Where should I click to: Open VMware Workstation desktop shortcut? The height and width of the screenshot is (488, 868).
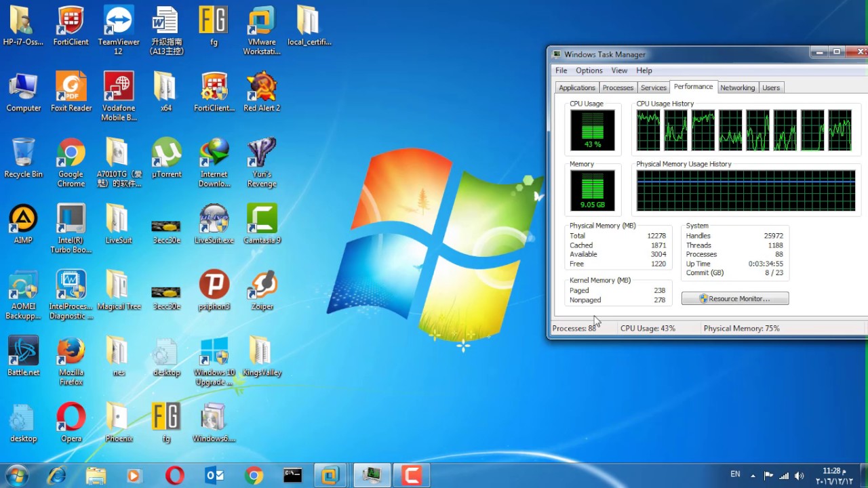pos(262,30)
